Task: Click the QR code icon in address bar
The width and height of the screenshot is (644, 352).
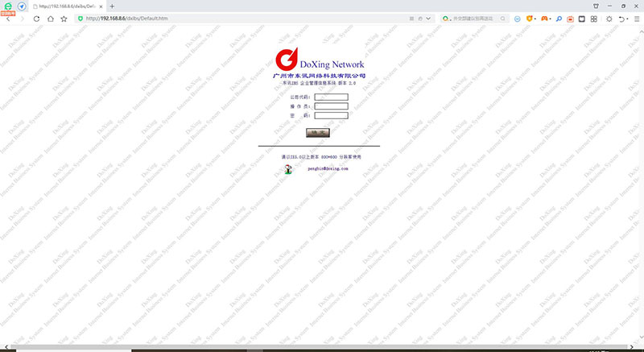Action: tap(412, 19)
